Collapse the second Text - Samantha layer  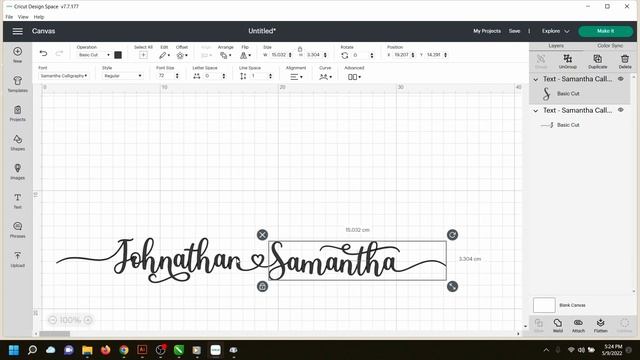click(536, 111)
